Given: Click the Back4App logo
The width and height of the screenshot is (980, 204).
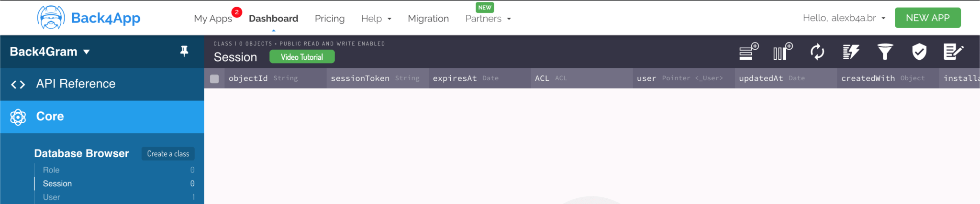Looking at the screenshot, I should [89, 18].
